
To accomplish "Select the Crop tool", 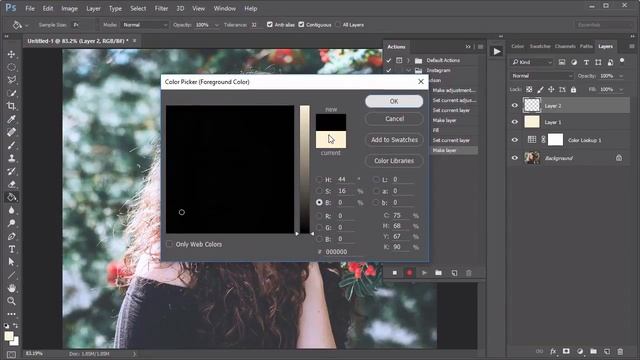I will tap(11, 106).
